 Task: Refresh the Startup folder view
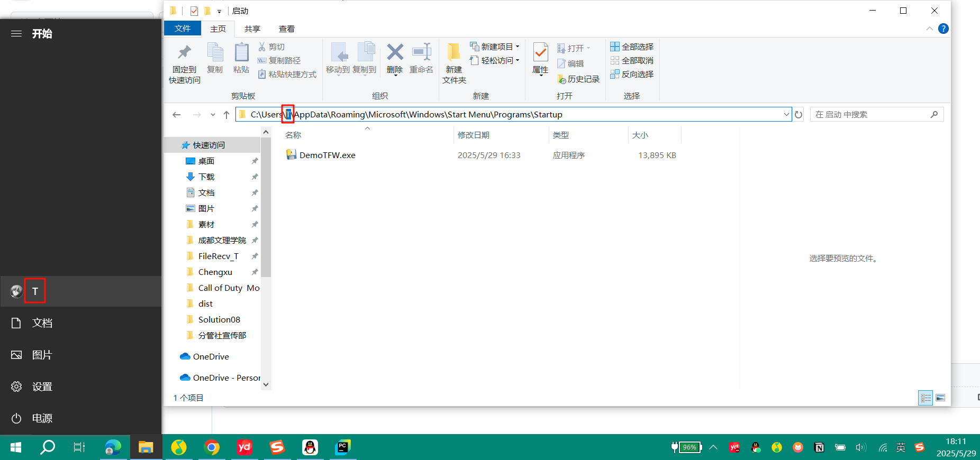tap(798, 114)
